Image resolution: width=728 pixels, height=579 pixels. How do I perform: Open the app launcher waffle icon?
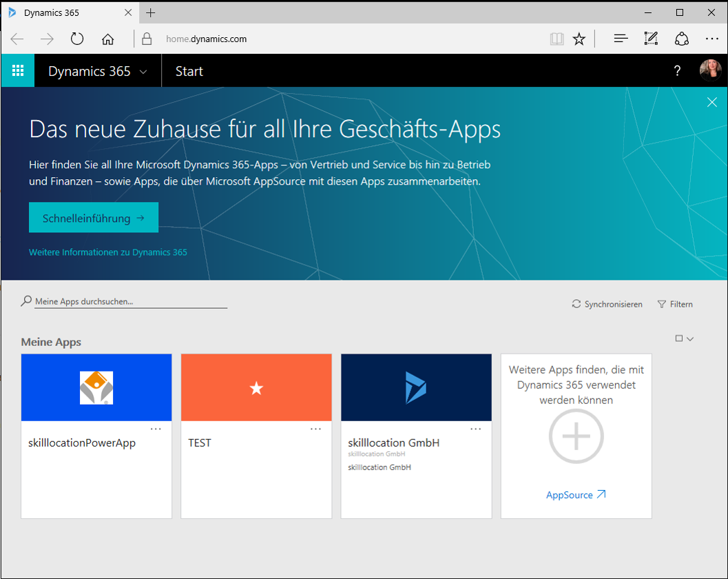(x=18, y=70)
